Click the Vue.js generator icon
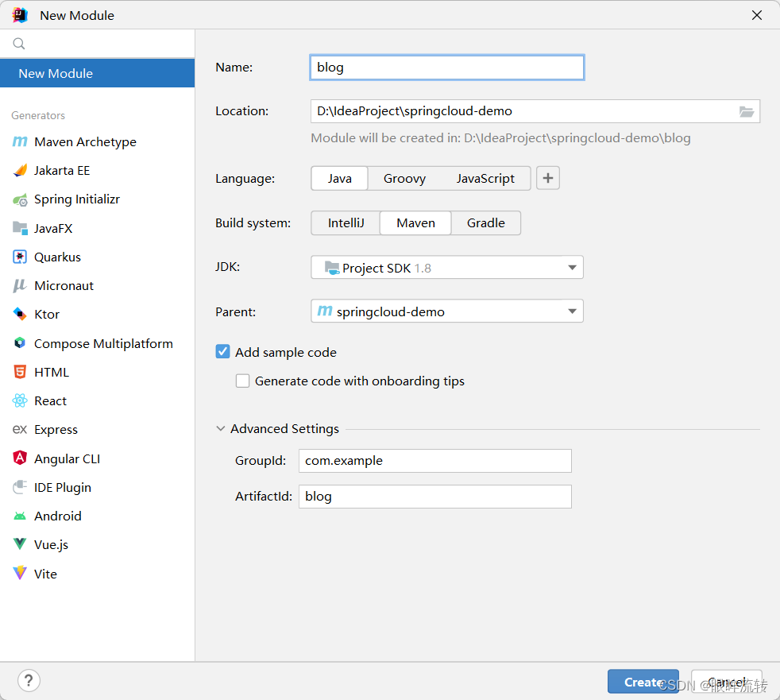The height and width of the screenshot is (700, 780). point(20,544)
